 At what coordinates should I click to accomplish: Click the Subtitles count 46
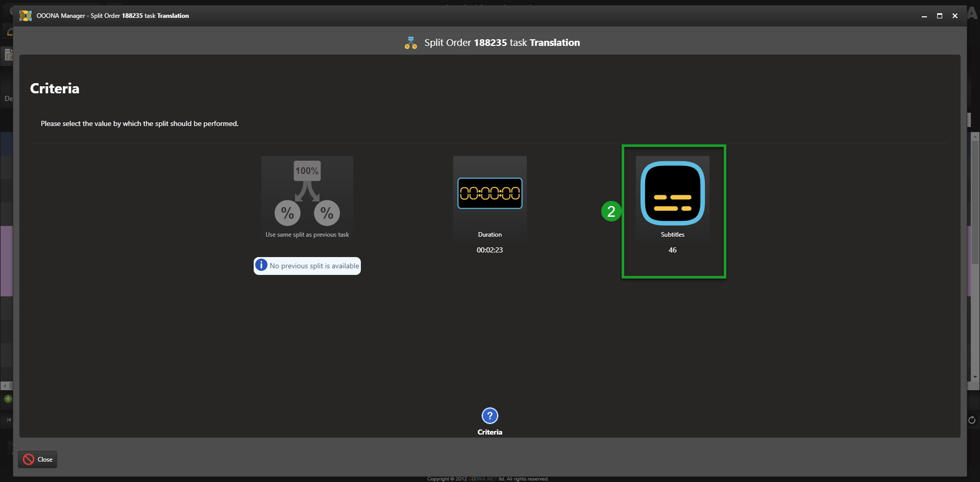point(672,250)
